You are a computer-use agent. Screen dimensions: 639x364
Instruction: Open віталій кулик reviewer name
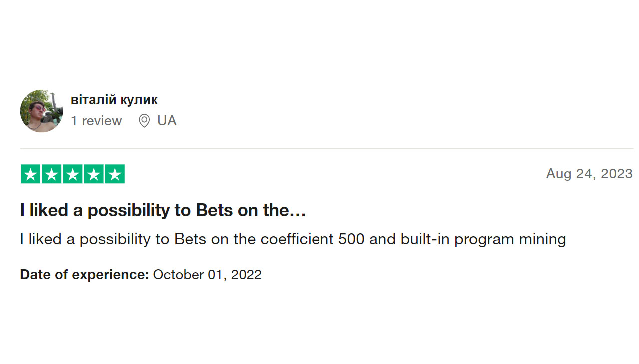point(114,100)
